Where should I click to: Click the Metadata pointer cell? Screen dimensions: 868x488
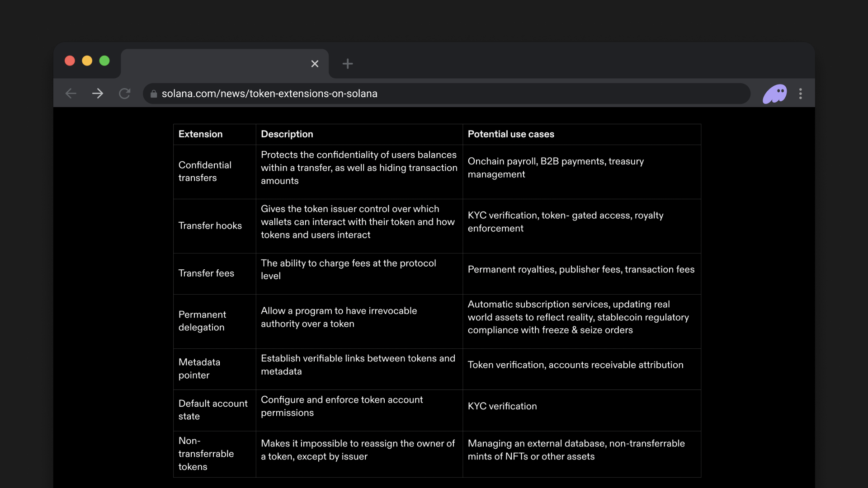point(199,369)
